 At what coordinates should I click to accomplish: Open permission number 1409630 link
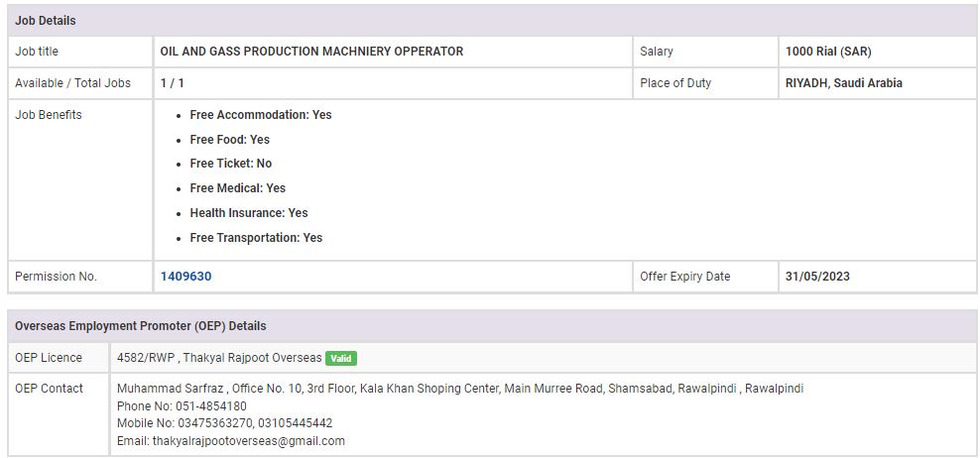[185, 277]
